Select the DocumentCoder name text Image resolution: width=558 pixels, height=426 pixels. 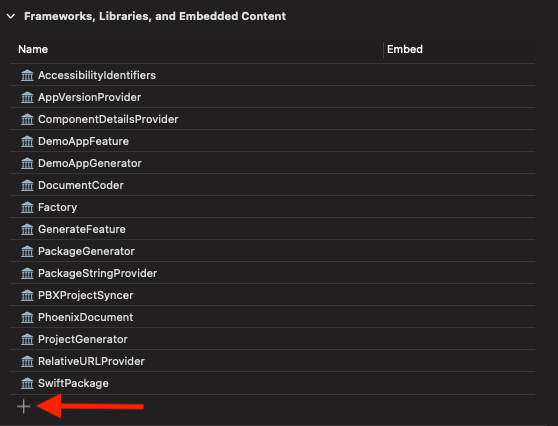(x=81, y=185)
